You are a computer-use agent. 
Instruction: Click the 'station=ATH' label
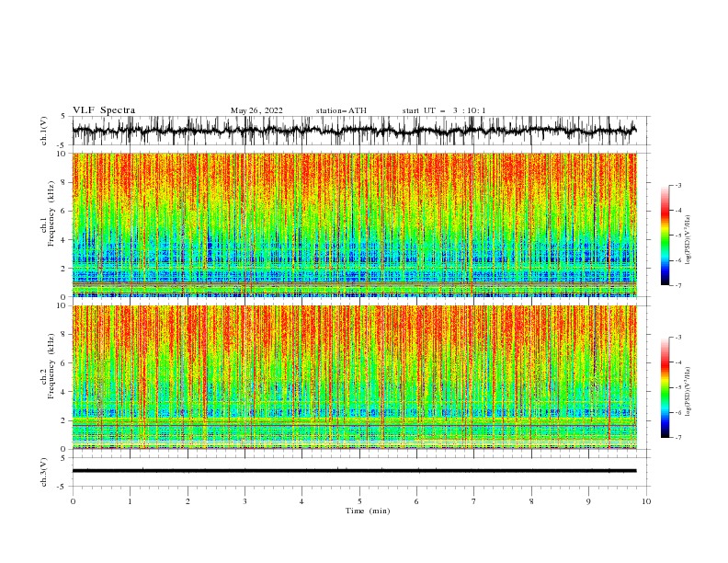tap(341, 110)
